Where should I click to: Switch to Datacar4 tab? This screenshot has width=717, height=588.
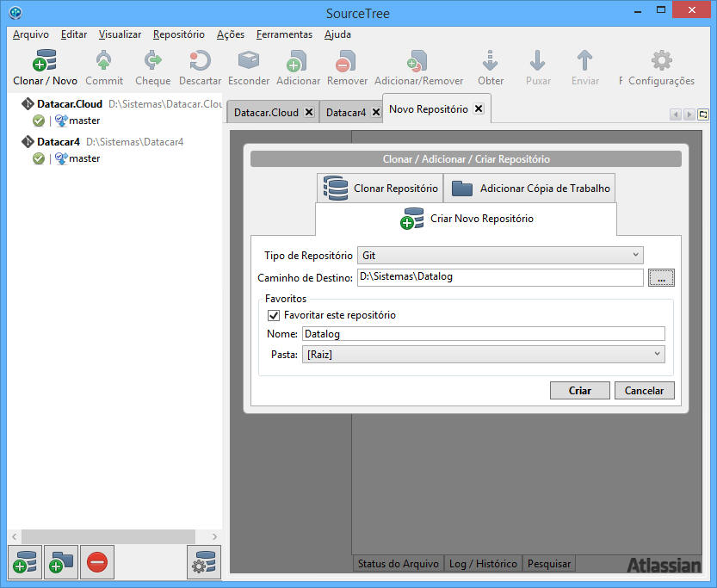[x=346, y=113]
